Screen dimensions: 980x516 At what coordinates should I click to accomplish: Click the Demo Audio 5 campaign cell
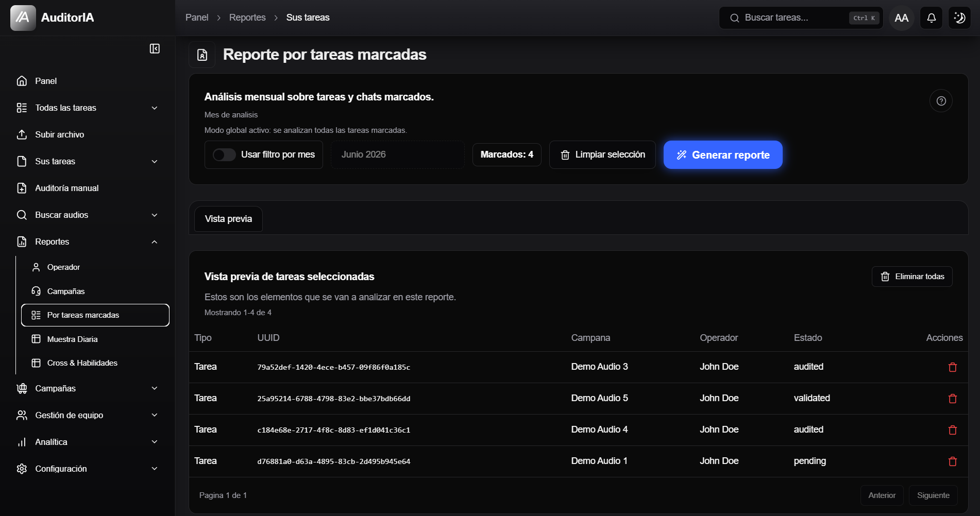[599, 398]
